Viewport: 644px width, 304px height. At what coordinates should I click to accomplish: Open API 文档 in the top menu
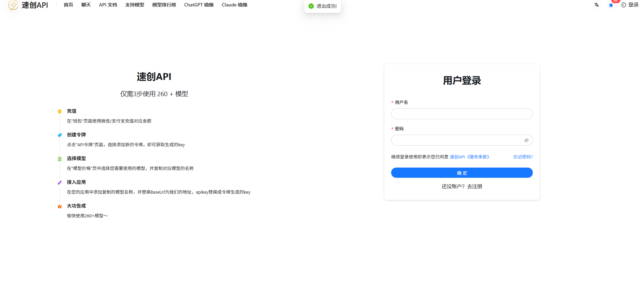click(108, 5)
